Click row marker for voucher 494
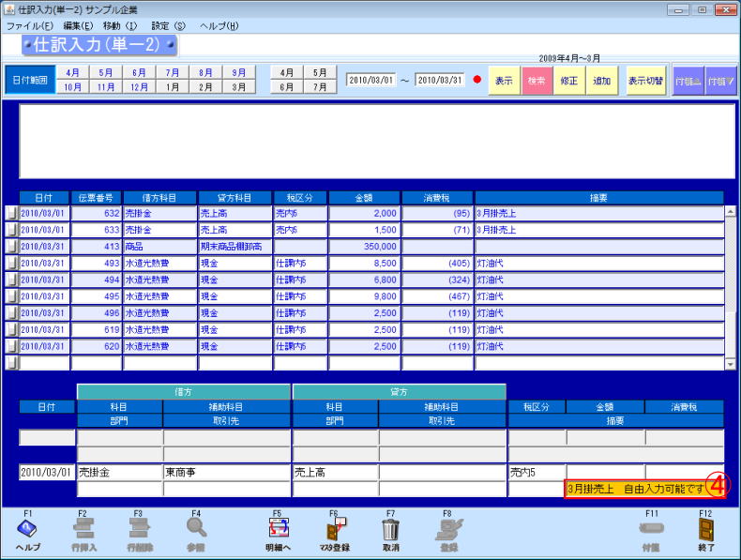 coord(11,280)
